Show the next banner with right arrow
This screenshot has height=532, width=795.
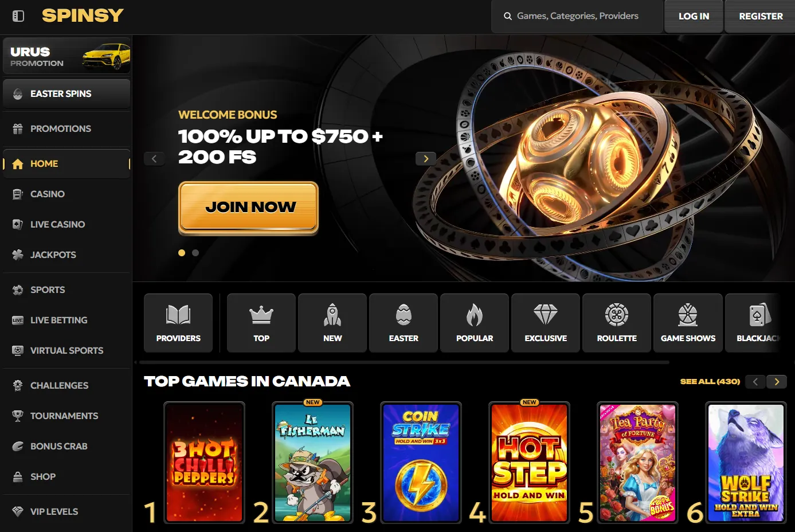pos(426,159)
